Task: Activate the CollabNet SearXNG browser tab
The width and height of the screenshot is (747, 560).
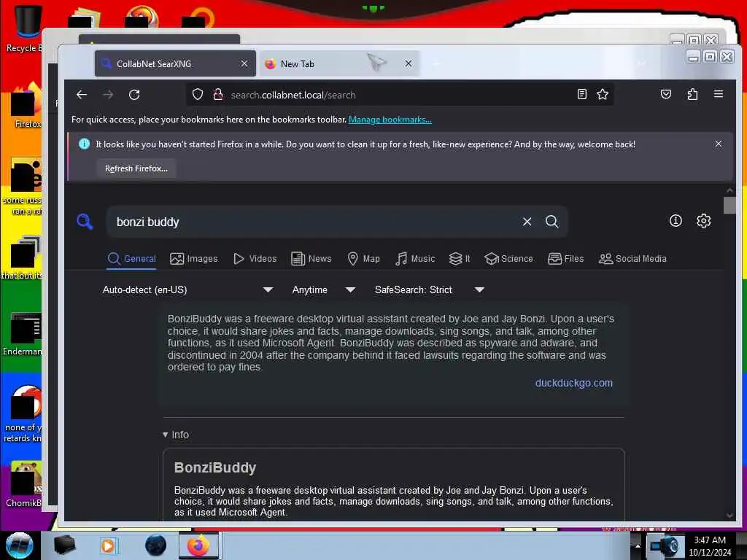Action: point(175,63)
